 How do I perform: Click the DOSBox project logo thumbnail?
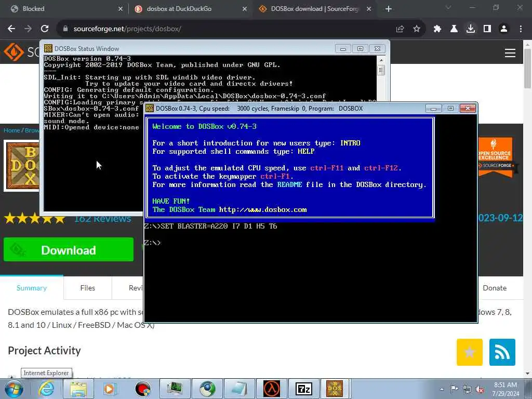point(22,166)
